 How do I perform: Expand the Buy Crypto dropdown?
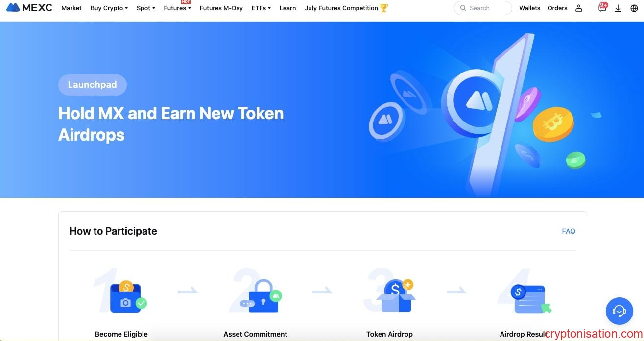[109, 8]
